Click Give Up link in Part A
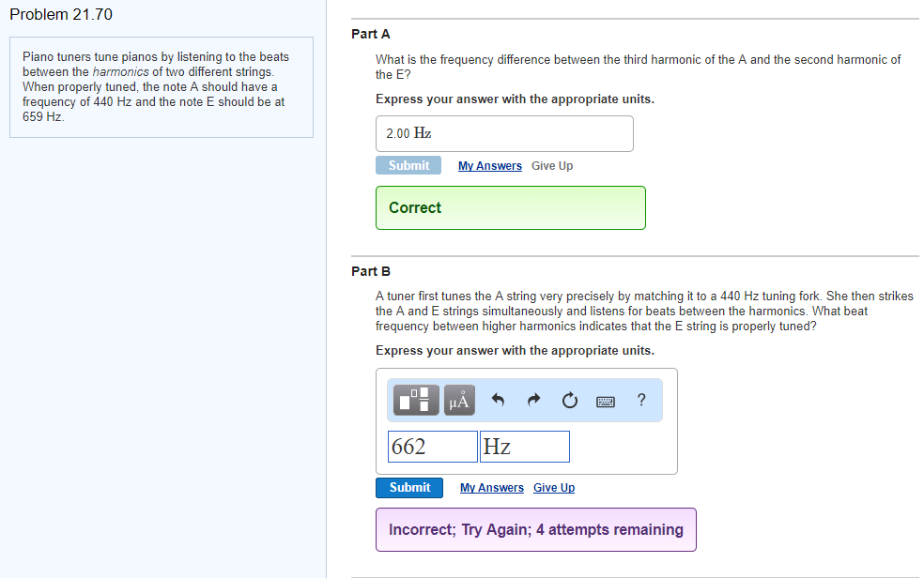924x578 pixels. pos(552,165)
